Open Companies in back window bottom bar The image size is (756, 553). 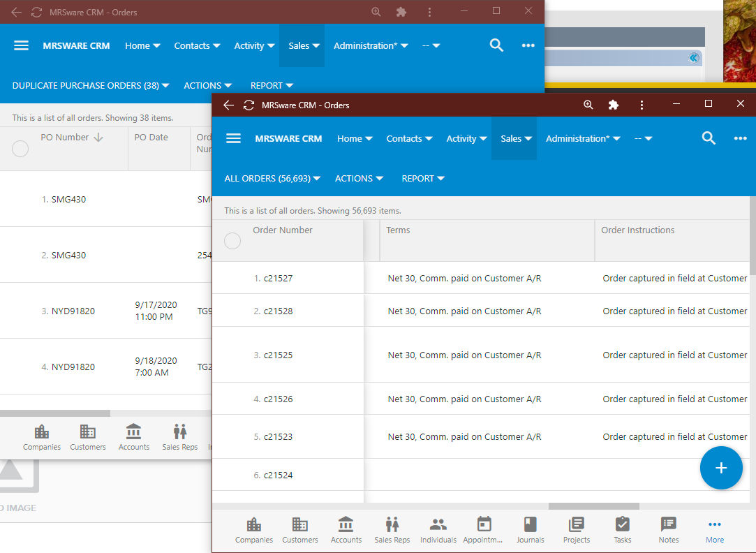click(41, 437)
